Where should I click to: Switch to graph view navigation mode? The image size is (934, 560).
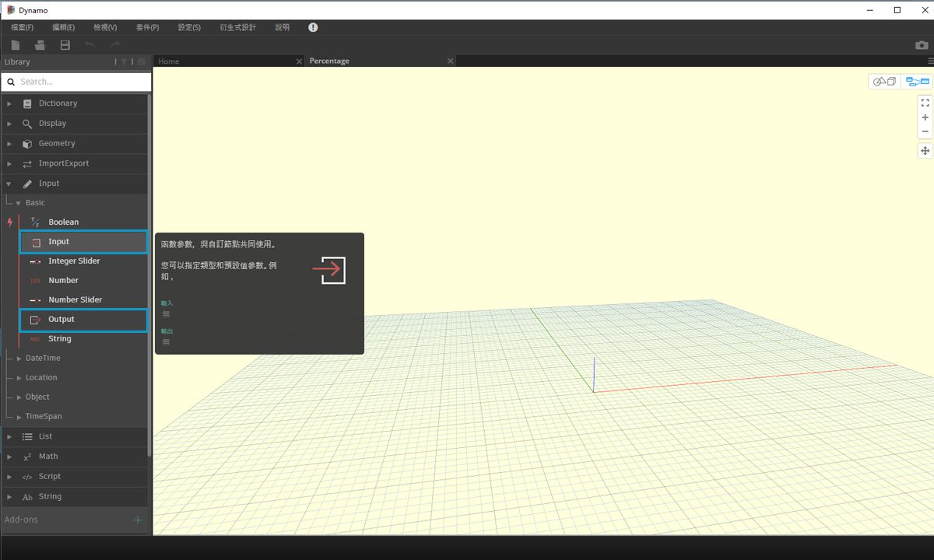[918, 82]
